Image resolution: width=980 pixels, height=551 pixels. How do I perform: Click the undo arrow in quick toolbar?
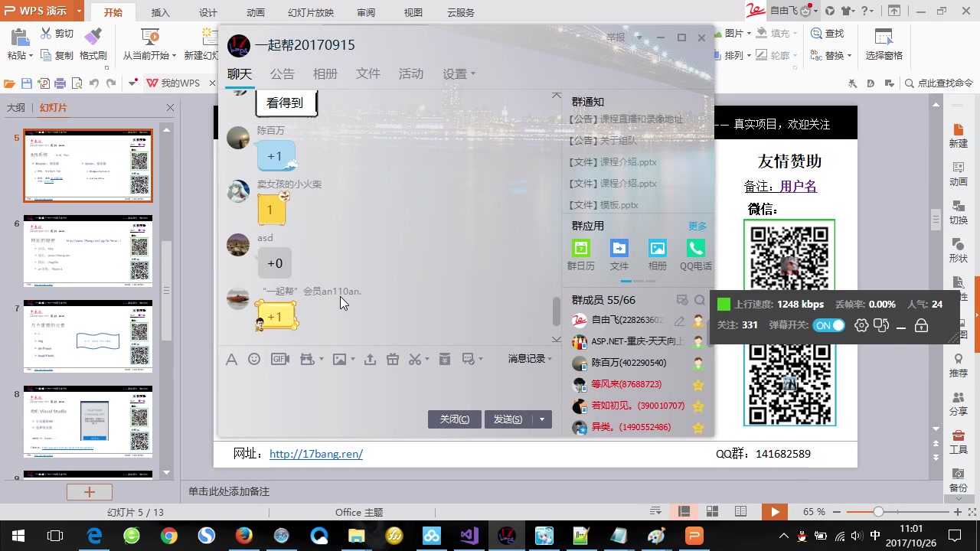coord(94,83)
